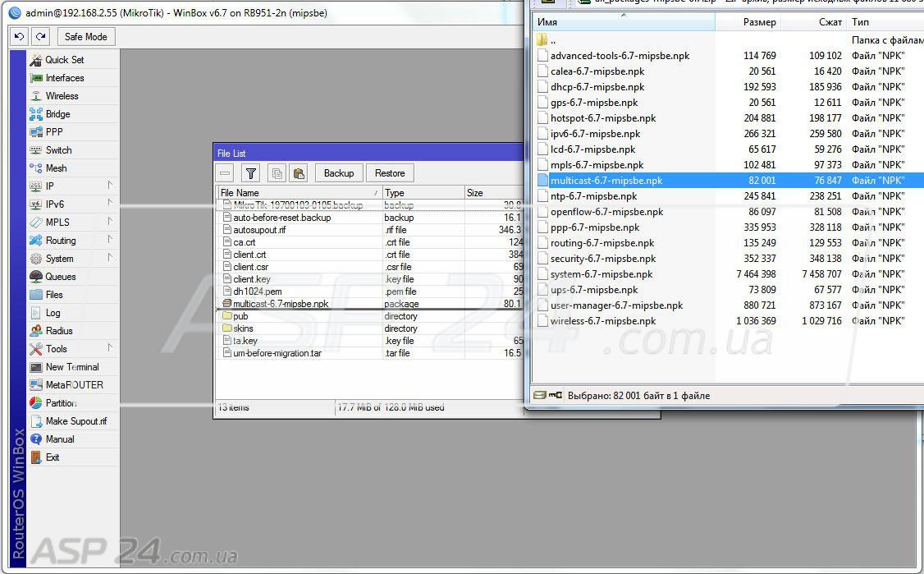Screen dimensions: 924x574
Task: Click the Undo arrow in WinBox toolbar
Action: (19, 36)
